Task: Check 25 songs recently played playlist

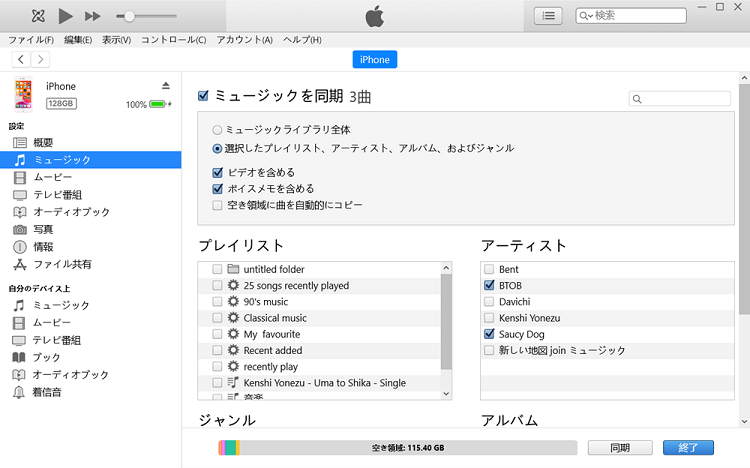Action: click(x=217, y=286)
